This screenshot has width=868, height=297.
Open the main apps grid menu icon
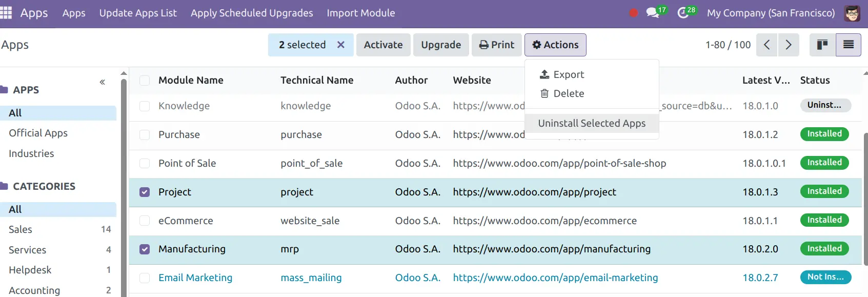click(6, 13)
